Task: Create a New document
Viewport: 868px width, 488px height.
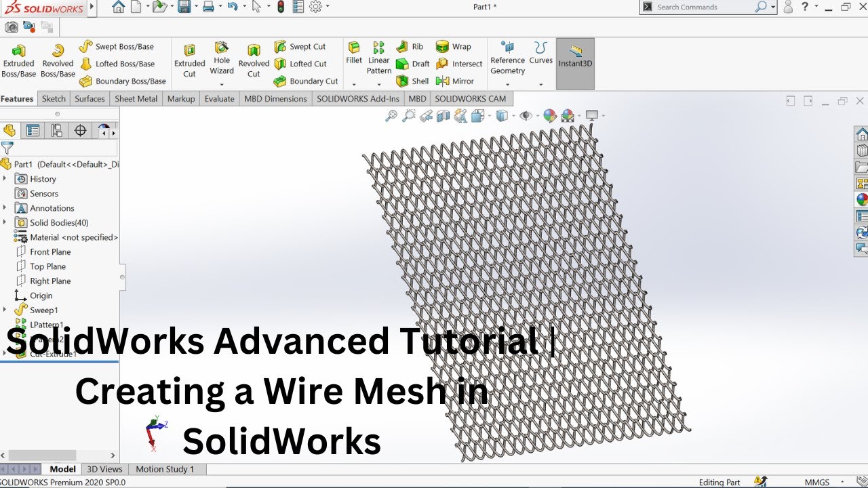Action: click(x=136, y=7)
